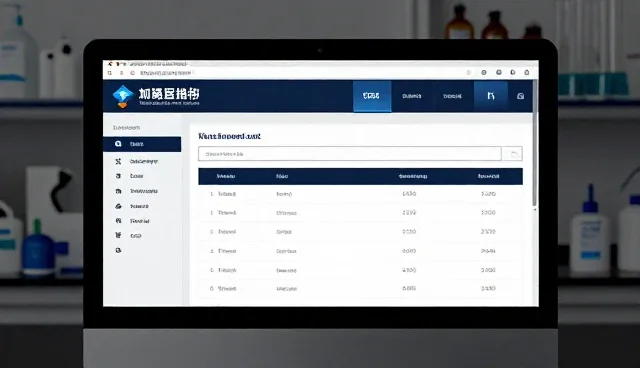Viewport: 640px width, 368px height.
Task: Click the second browser toolbar icon from the right
Action: click(x=513, y=73)
